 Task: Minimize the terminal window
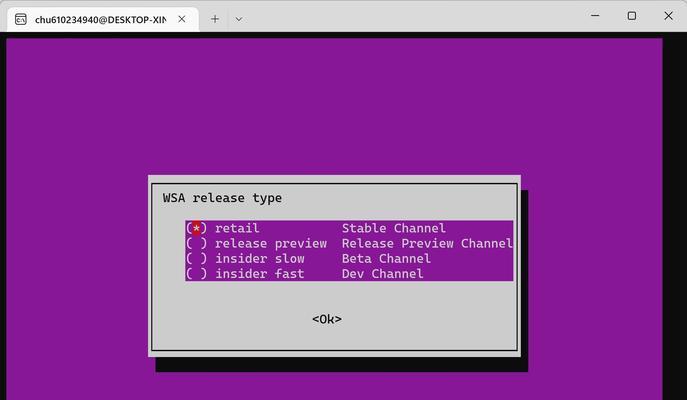pyautogui.click(x=595, y=16)
